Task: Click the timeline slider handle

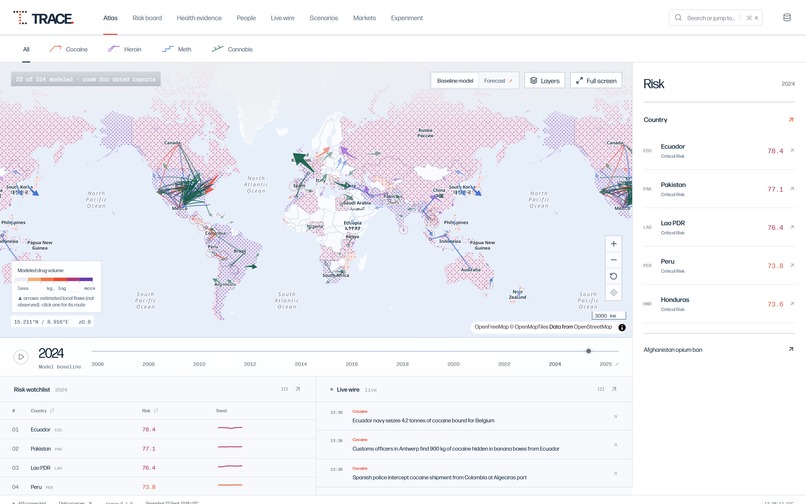Action: point(589,351)
